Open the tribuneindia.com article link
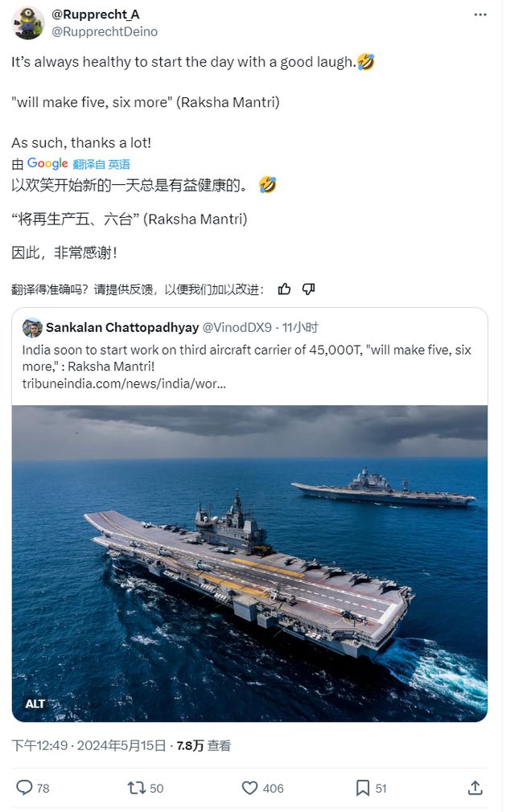This screenshot has width=531, height=812. [124, 383]
